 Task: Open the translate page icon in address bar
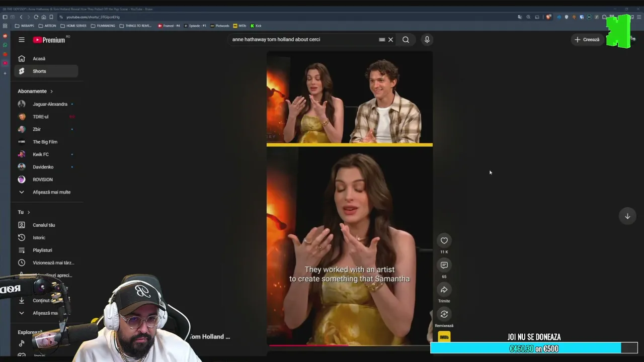point(520,17)
